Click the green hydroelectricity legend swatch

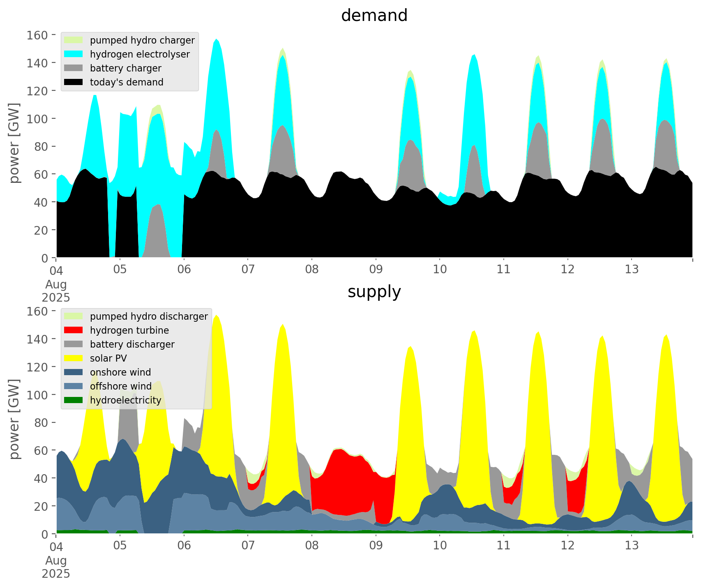pos(74,400)
